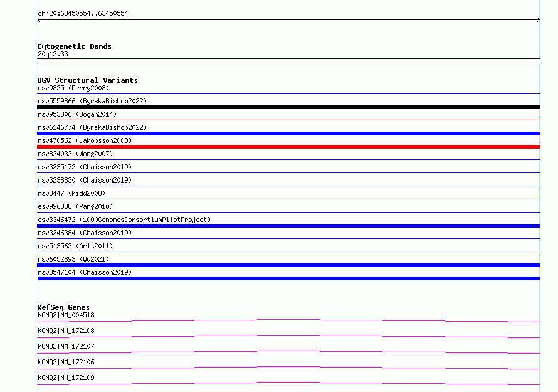Image resolution: width=558 pixels, height=392 pixels.
Task: Select transcript KCNQ2|NM_172109
Action: click(x=66, y=378)
